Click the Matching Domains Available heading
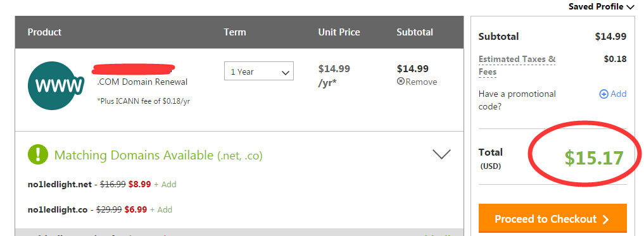644x236 pixels. [x=158, y=155]
